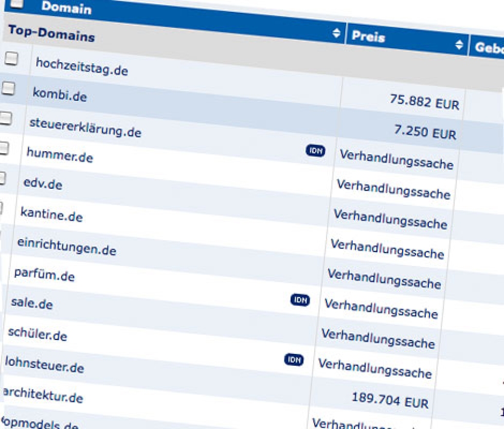Mark the steuererklärung.de checkbox
This screenshot has width=504, height=429.
tap(5, 119)
